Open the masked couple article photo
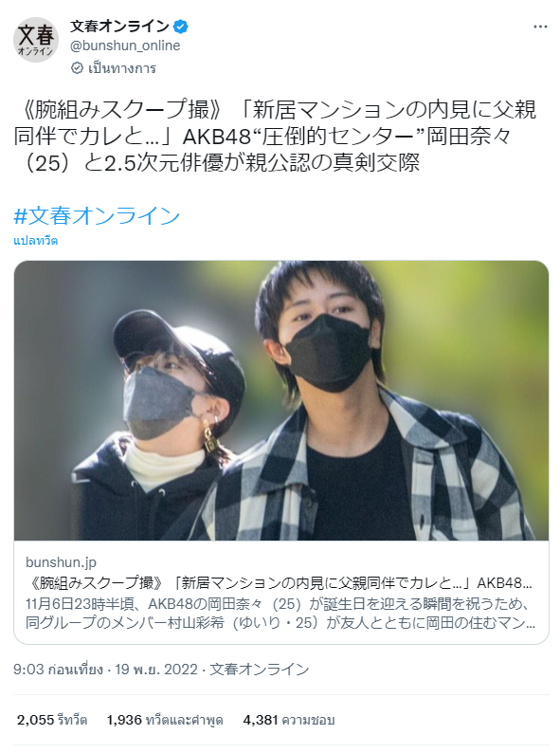560x753 pixels. click(281, 400)
